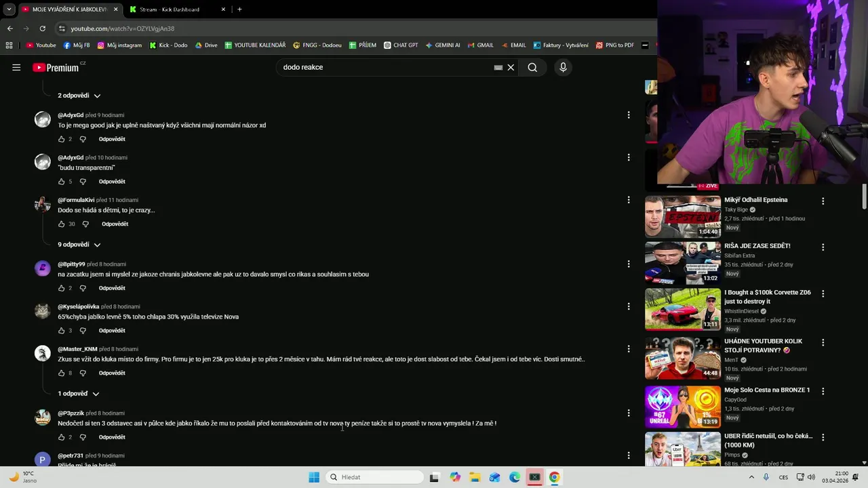Open options for Corvette Z06 video
Image resolution: width=868 pixels, height=488 pixels.
pos(823,293)
